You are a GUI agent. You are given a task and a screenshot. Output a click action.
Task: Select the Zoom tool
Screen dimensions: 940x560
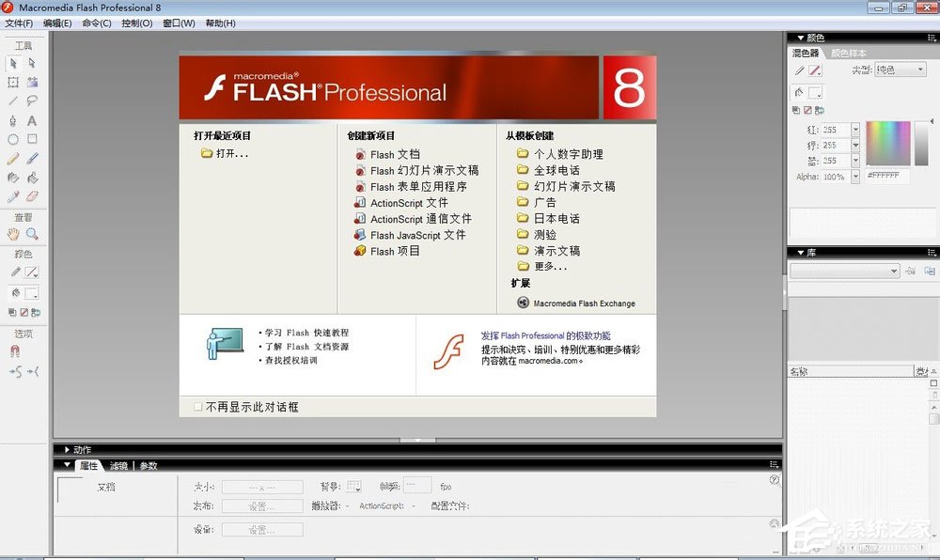pos(33,232)
